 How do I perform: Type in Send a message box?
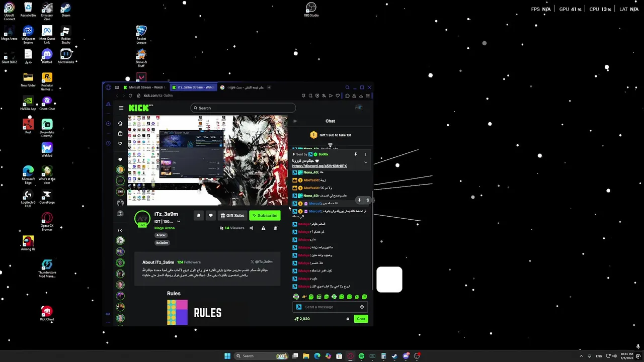[330, 307]
